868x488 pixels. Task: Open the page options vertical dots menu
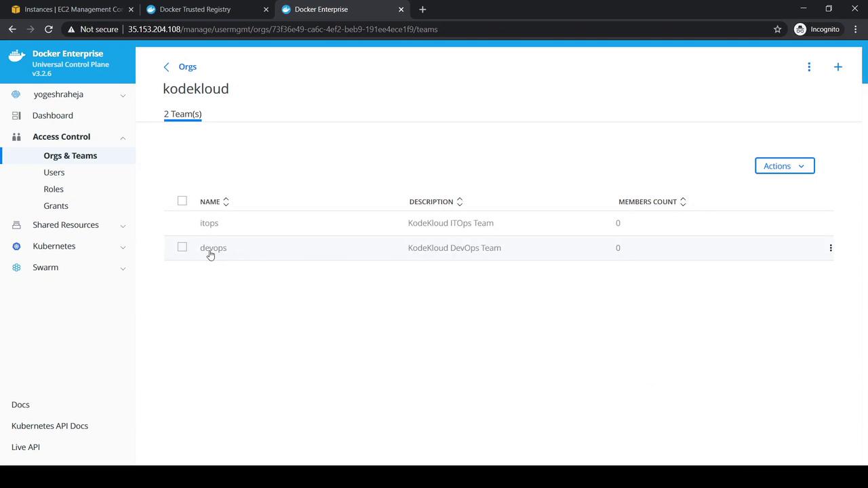pos(809,66)
